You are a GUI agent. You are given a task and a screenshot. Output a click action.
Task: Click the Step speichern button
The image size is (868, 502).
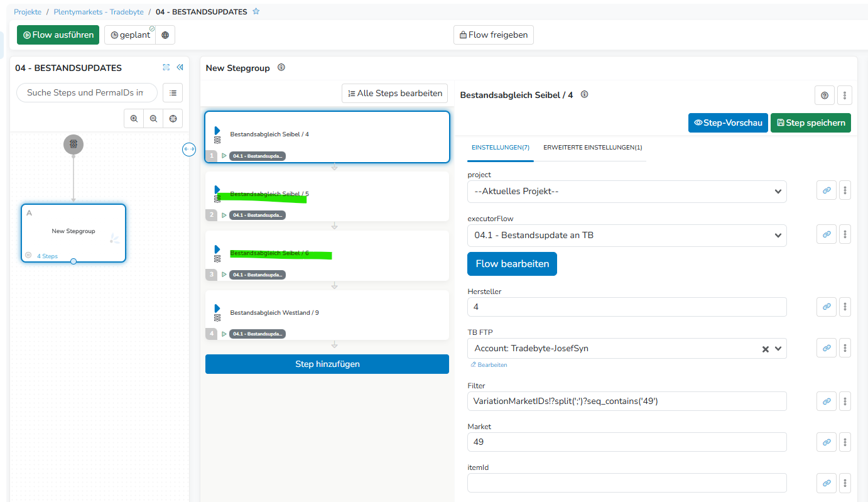point(810,123)
